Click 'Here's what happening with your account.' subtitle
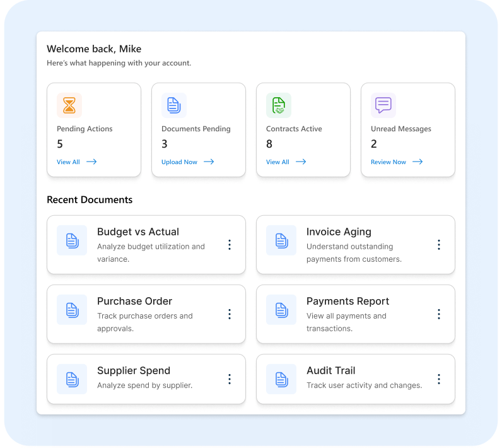 click(119, 63)
